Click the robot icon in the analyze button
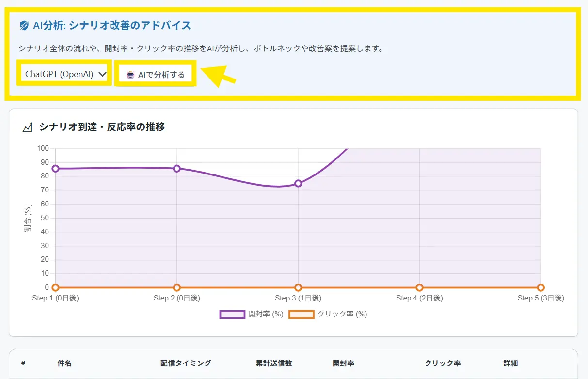Screen dimensions: 588x379 pyautogui.click(x=130, y=75)
